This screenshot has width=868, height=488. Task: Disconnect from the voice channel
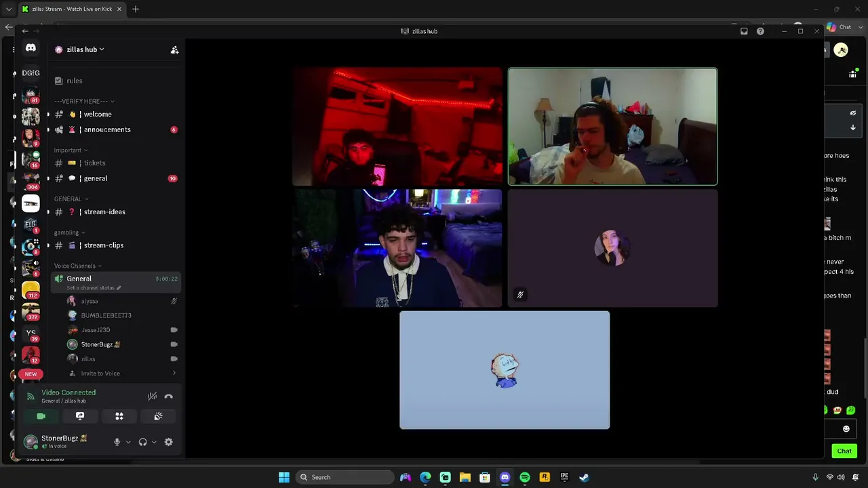(169, 396)
